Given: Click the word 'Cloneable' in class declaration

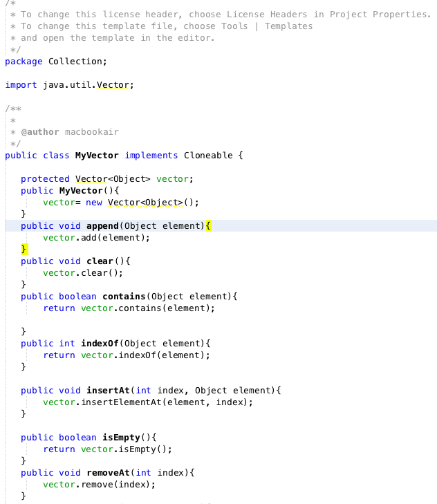Looking at the screenshot, I should point(208,156).
